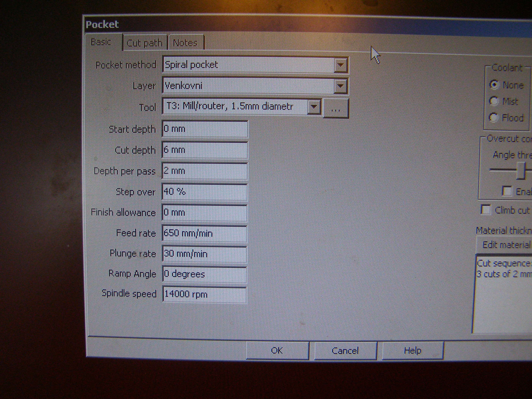This screenshot has height=399, width=532.
Task: Click into the Cut depth field
Action: 204,150
